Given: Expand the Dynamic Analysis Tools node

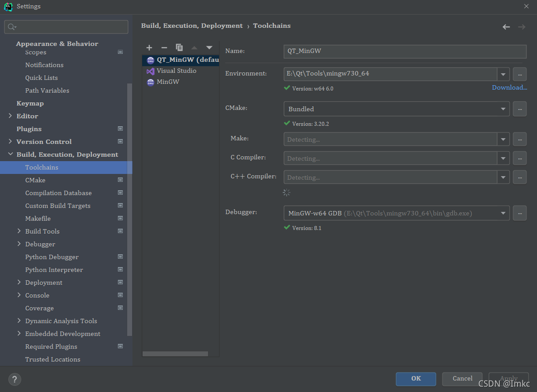Looking at the screenshot, I should click(19, 321).
